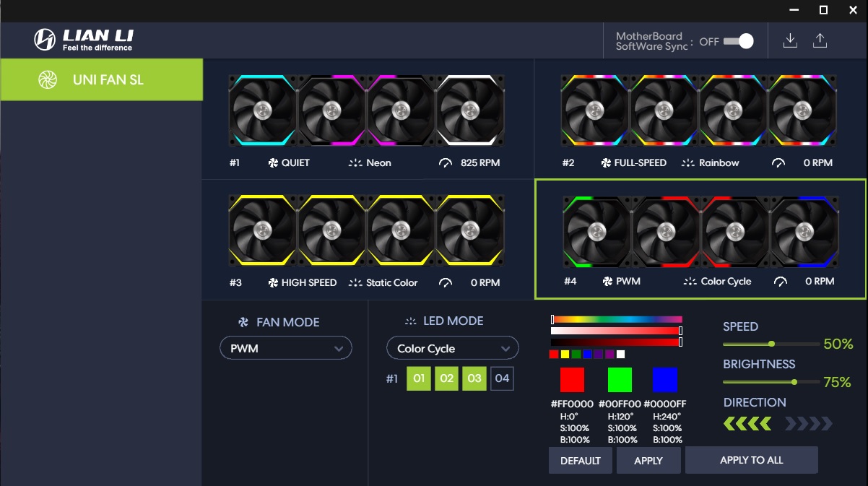Select fan group #1 with Neon lighting
The image size is (868, 486).
click(x=367, y=110)
